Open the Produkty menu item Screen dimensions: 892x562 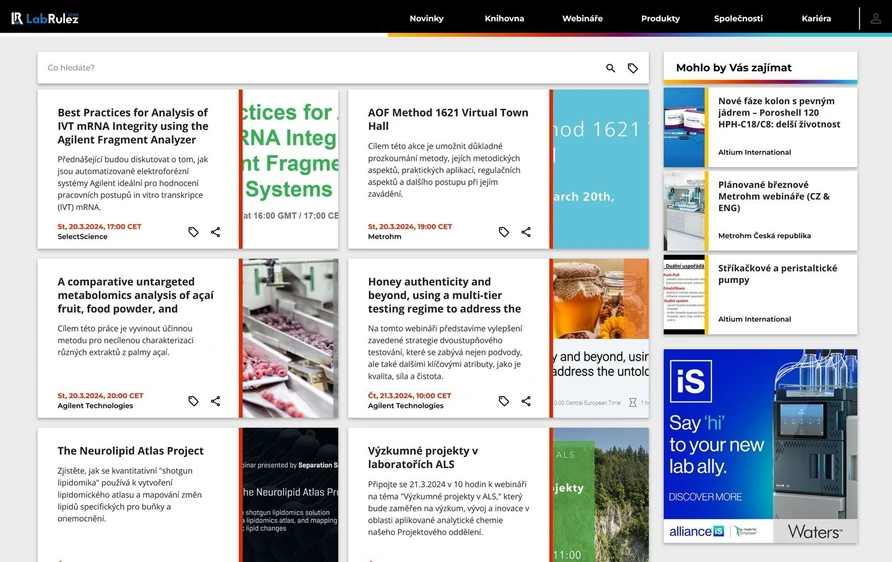[x=660, y=18]
